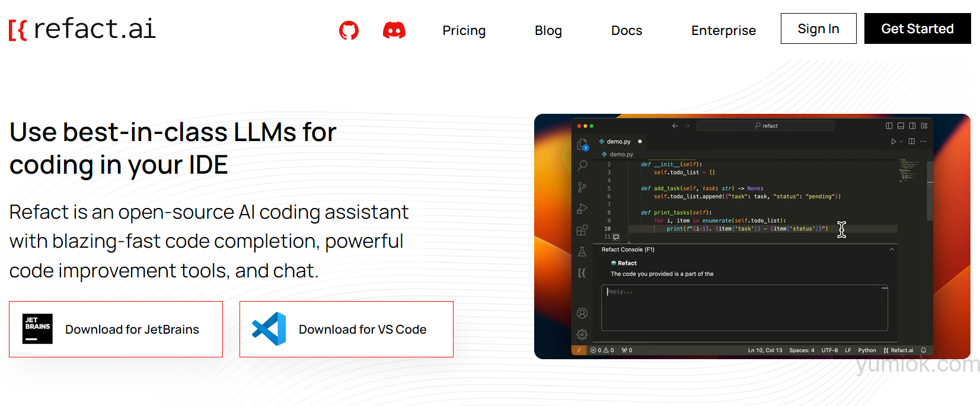Run the Python file with play icon
This screenshot has width=980, height=406.
894,142
